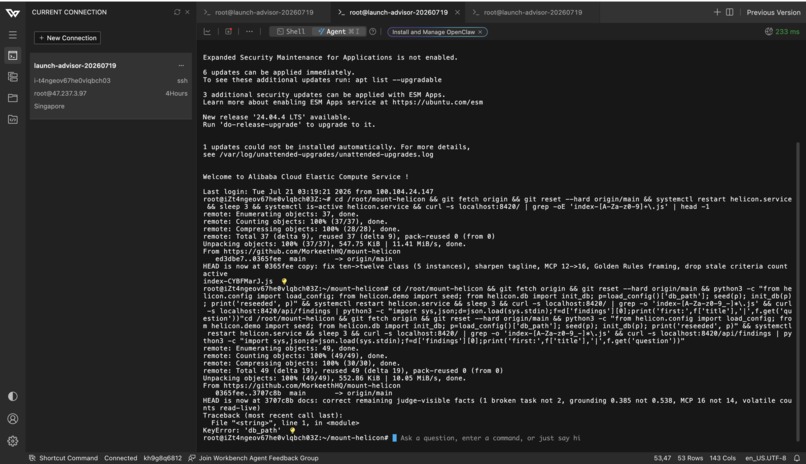The height and width of the screenshot is (464, 806).
Task: Focus the Ask a question command input
Action: (490, 438)
